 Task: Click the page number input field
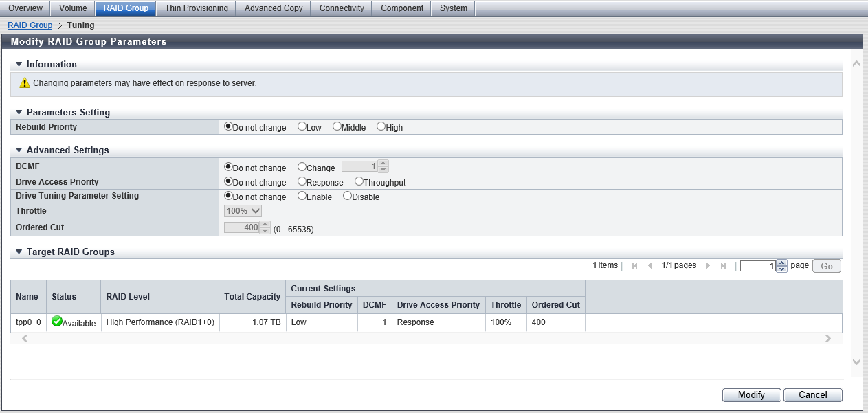757,266
